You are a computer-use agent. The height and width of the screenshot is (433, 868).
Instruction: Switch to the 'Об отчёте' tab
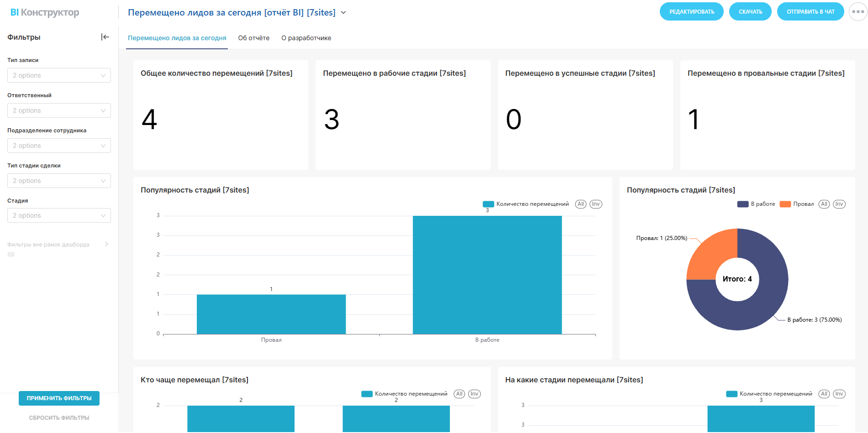click(253, 38)
